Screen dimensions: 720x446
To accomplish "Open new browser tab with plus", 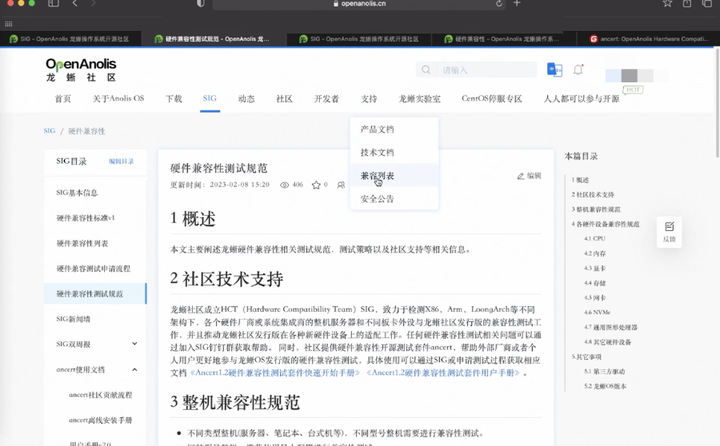I will 517,4.
